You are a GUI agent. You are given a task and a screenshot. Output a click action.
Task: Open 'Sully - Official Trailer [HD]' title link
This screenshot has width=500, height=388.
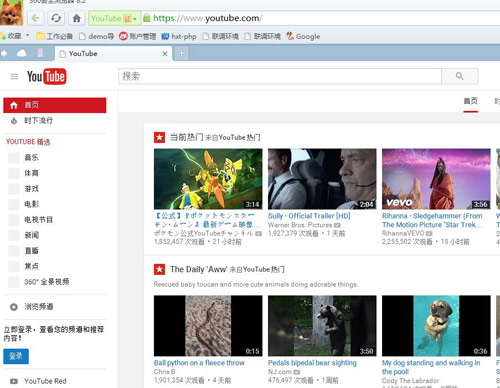coord(309,216)
